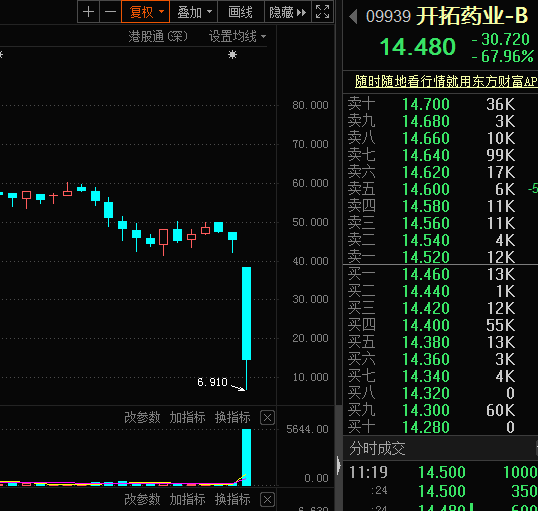
Task: Select the 分时成交 tab header
Action: [377, 449]
